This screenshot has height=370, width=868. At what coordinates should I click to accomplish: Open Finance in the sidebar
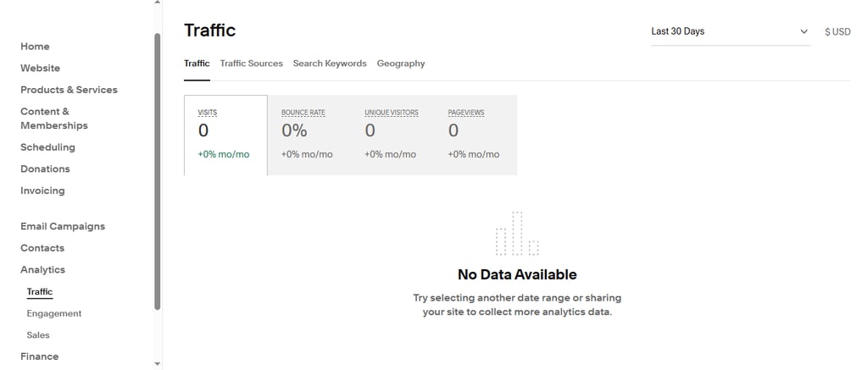coord(39,356)
